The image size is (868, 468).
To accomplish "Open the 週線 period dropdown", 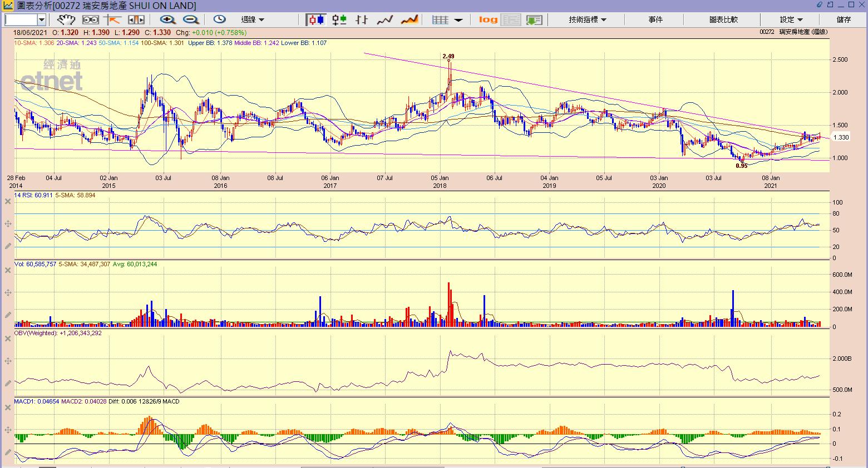I will coord(253,19).
